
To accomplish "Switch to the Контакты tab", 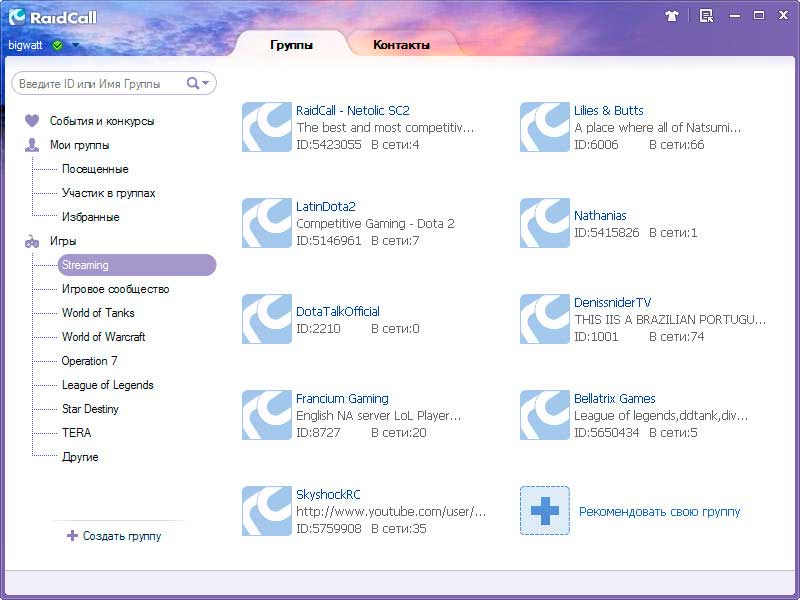I will (x=402, y=44).
